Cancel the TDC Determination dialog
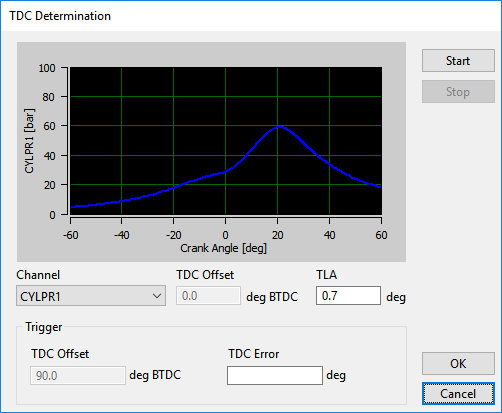 point(458,394)
